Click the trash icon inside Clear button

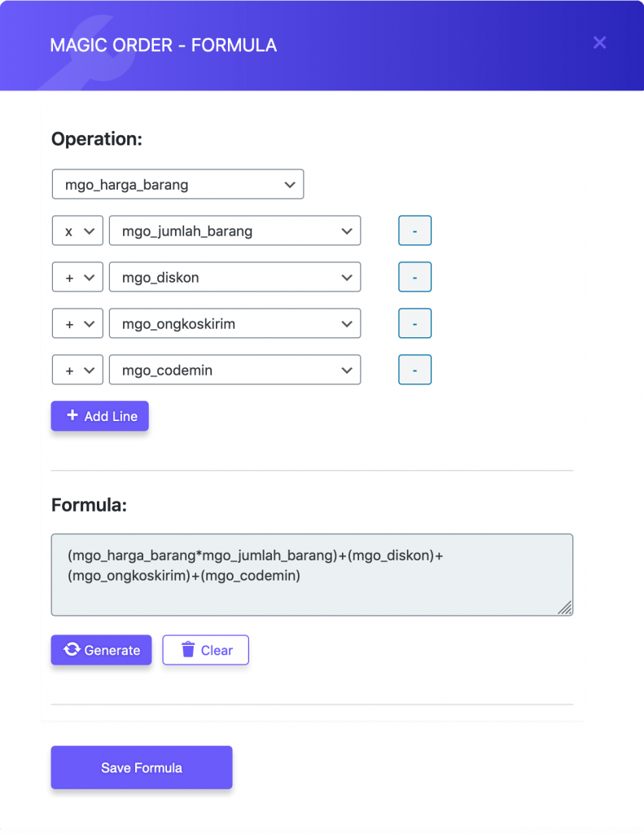click(190, 649)
